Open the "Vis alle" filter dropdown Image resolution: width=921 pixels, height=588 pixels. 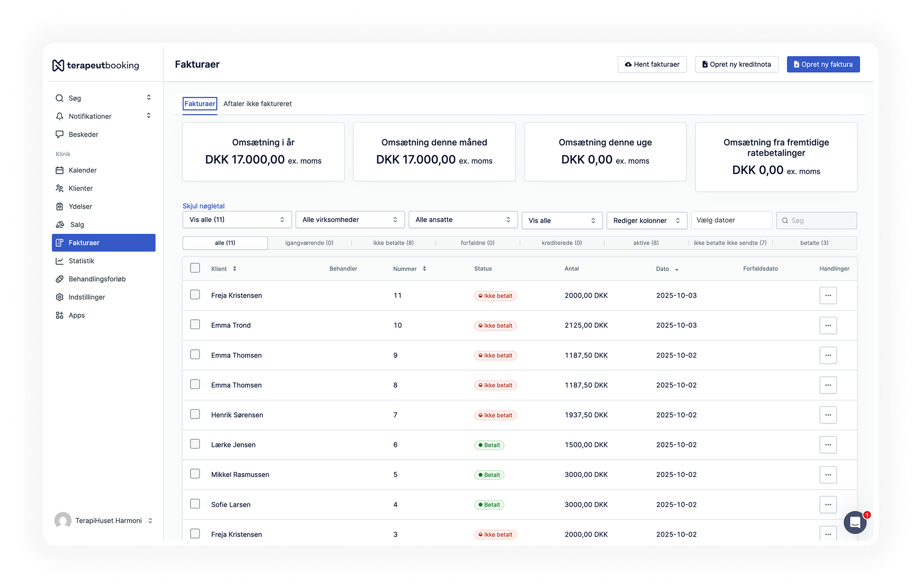pos(562,221)
